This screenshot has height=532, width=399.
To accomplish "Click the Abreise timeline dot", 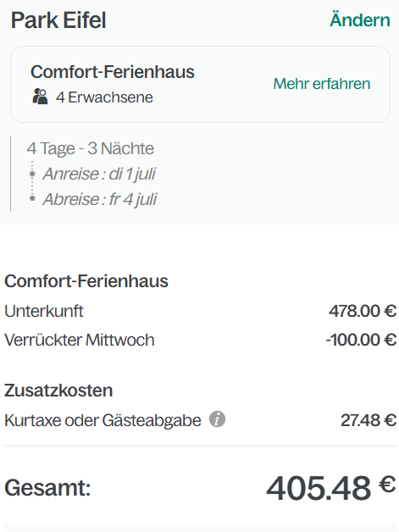I will 32,198.
